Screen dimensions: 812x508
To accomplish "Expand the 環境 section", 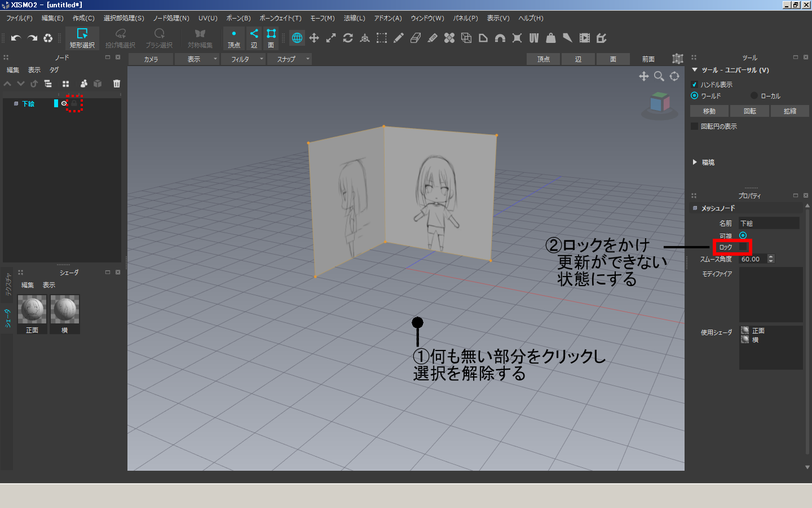I will coord(695,162).
